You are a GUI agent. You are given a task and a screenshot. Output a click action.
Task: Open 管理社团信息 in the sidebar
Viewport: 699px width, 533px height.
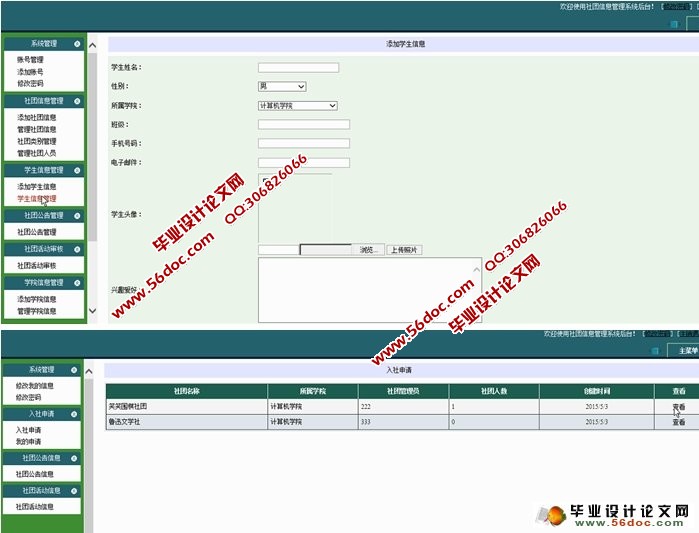[x=37, y=130]
